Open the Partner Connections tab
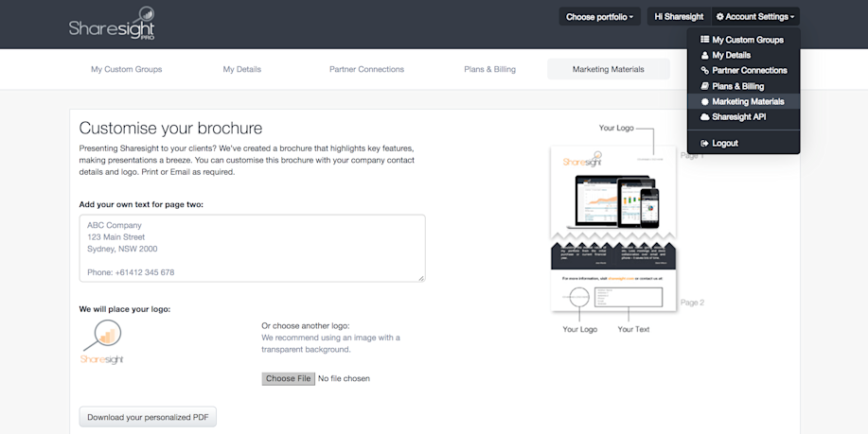This screenshot has height=434, width=868. tap(366, 69)
